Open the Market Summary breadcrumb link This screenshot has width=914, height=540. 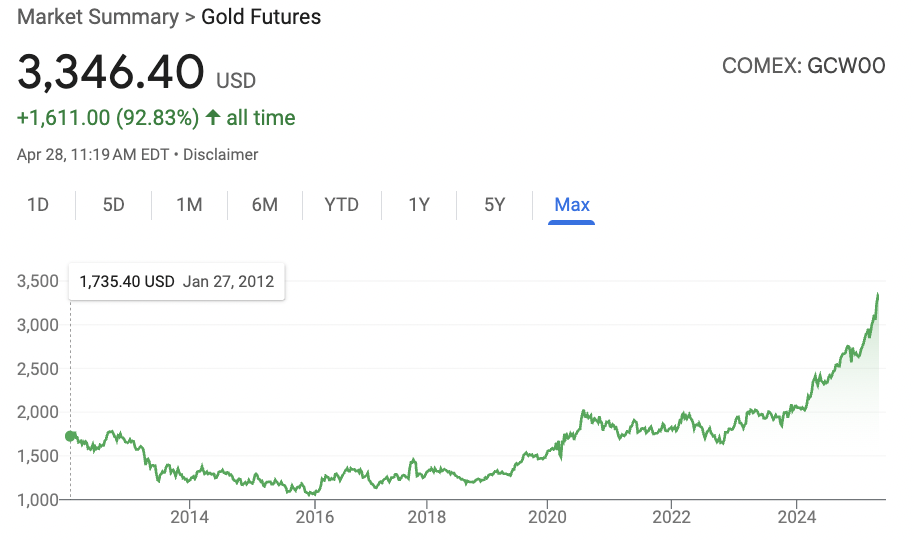98,17
